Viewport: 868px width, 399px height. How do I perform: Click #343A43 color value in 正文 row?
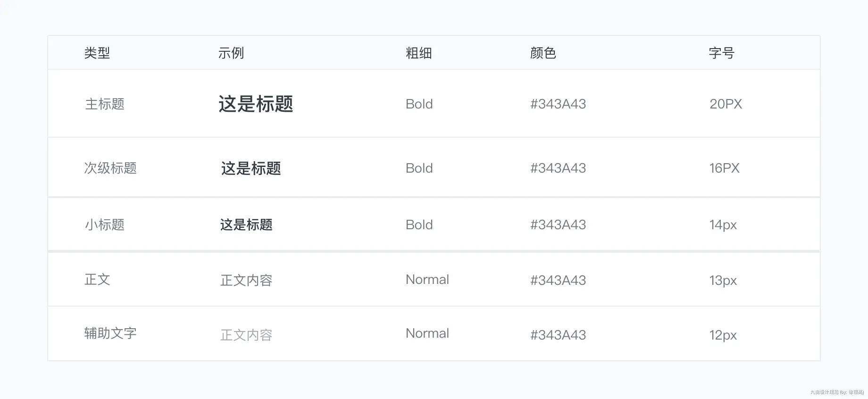click(x=558, y=280)
